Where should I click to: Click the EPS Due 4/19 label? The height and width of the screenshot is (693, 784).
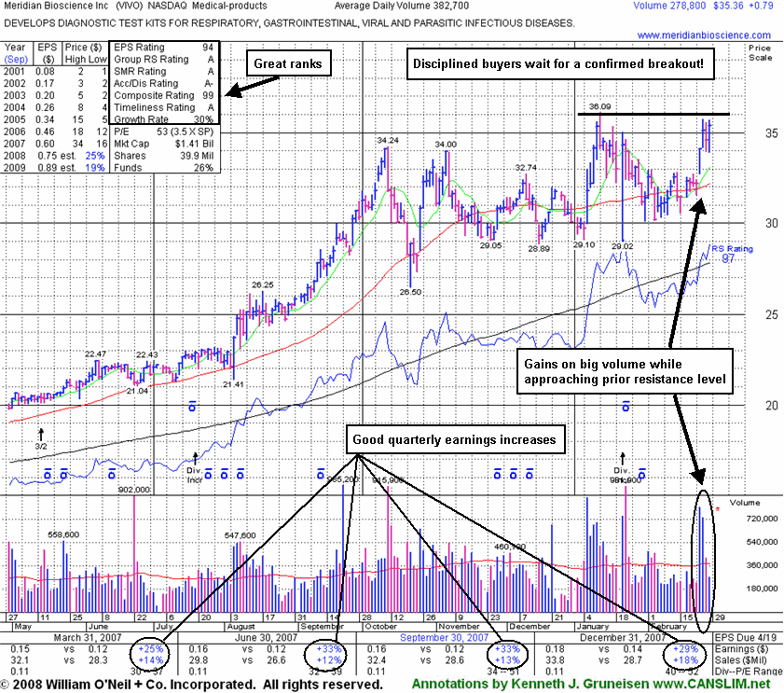(x=746, y=637)
